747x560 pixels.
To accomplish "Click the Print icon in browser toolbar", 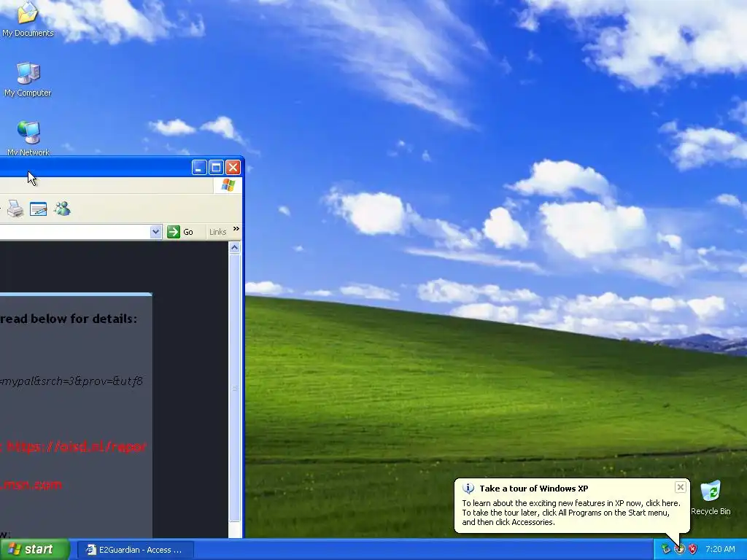I will 15,209.
